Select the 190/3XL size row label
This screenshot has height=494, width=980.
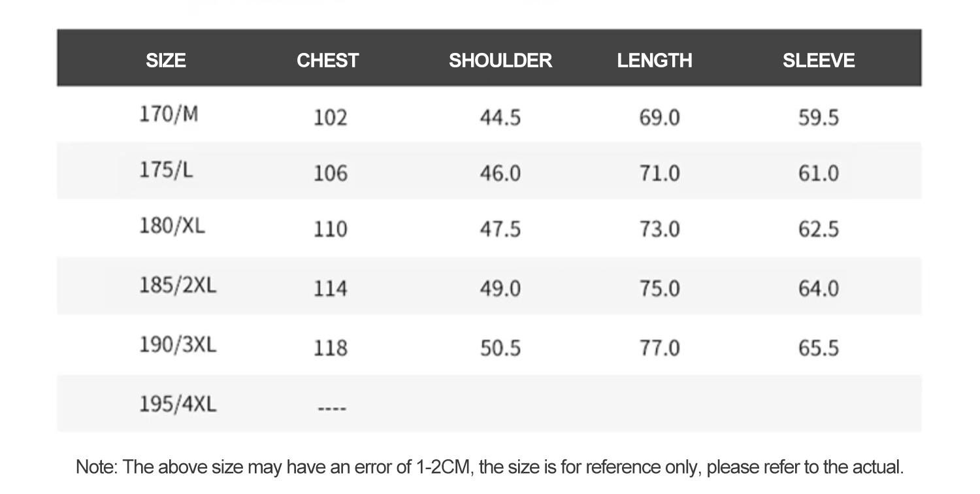[177, 344]
